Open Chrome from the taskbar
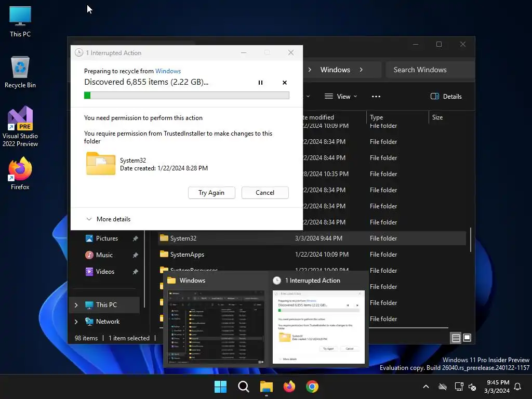 point(312,387)
